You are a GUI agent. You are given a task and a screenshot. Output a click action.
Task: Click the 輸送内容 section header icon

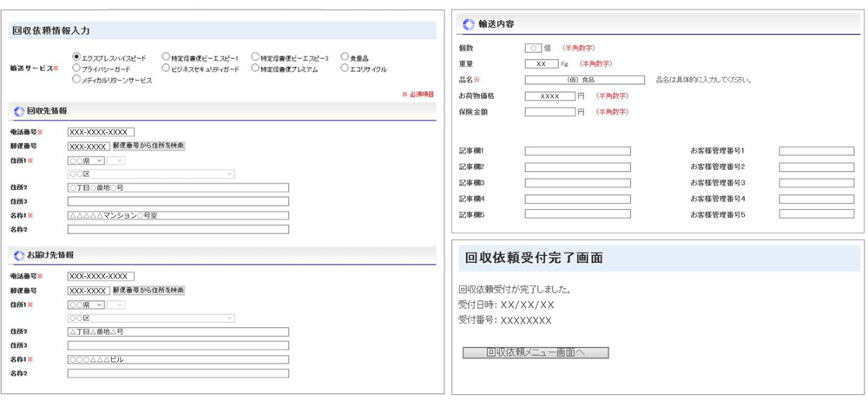(x=469, y=24)
